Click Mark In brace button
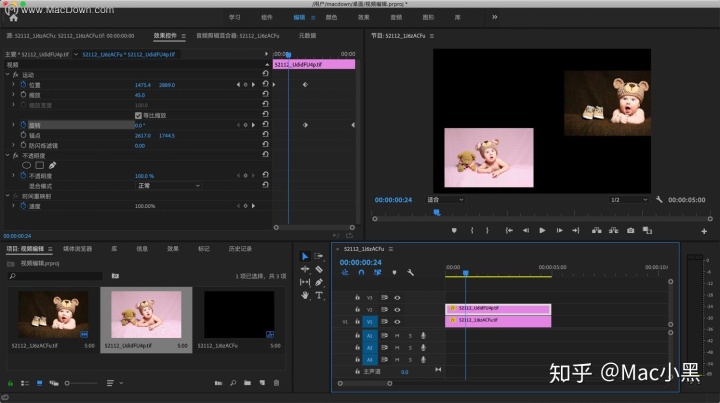720x403 pixels. tap(472, 230)
